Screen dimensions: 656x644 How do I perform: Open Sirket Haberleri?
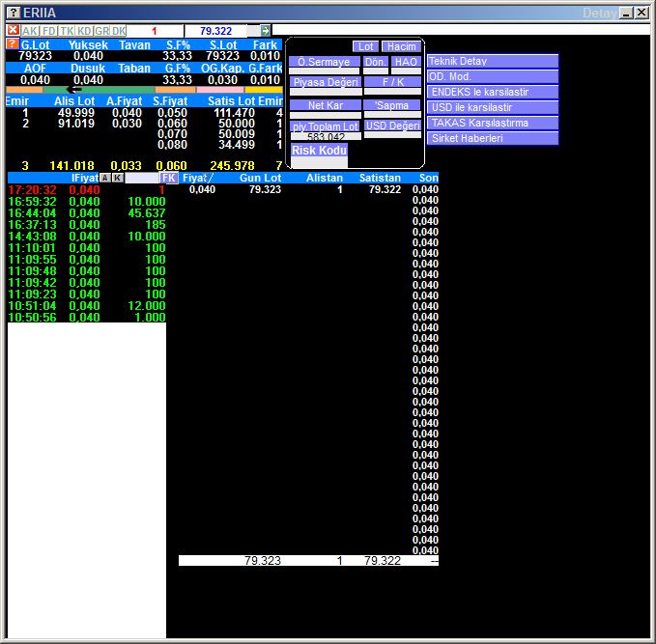(493, 138)
